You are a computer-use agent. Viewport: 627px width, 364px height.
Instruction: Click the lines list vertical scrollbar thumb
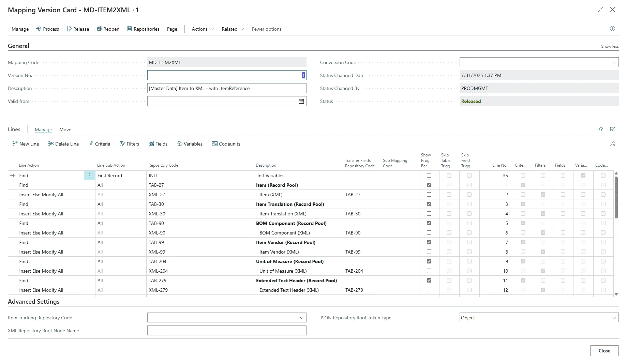616,197
